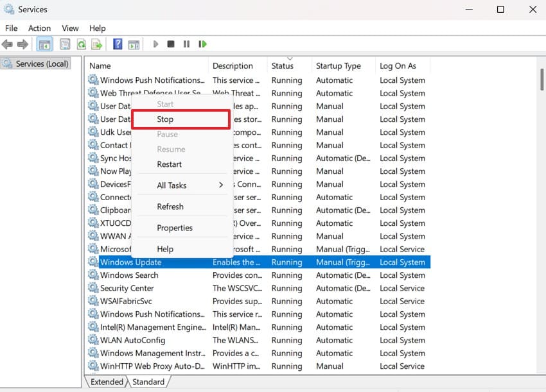Click 'Local Service' in the Security Center row

pos(402,288)
